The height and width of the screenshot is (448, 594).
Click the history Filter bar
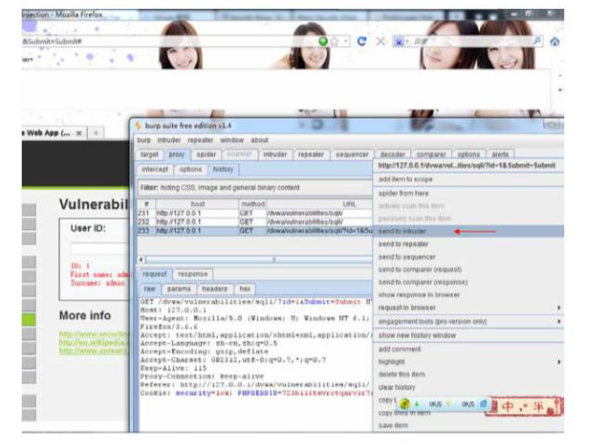pos(255,188)
